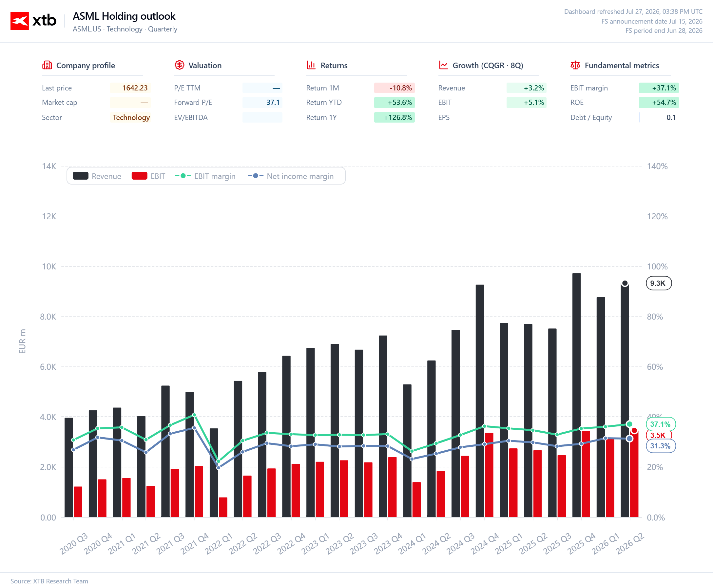Click the Fundamental metrics scales icon

pos(575,65)
